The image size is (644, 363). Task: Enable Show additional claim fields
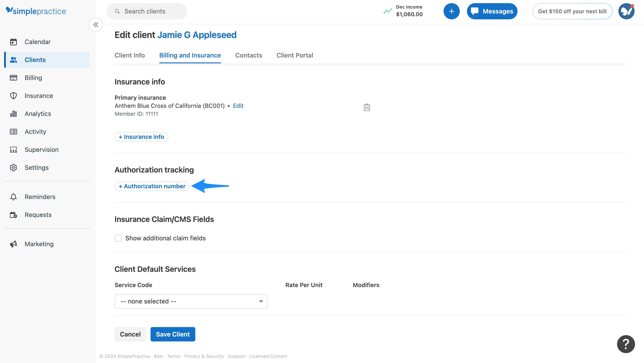[118, 238]
